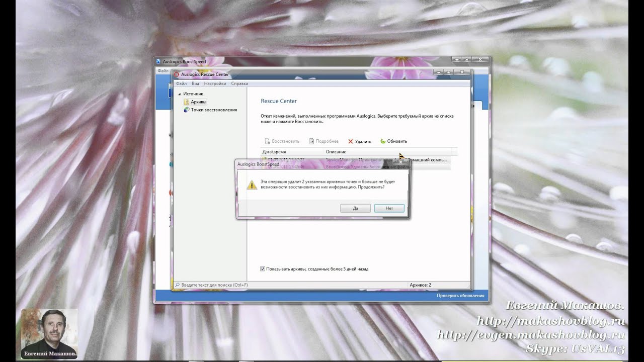Sort by the Дата\время column header

(x=292, y=152)
